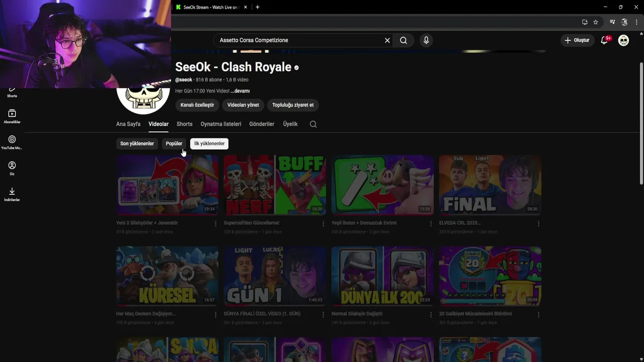The width and height of the screenshot is (644, 362).
Task: Open options for Yeni 3 Silahşörler video
Action: click(x=216, y=223)
